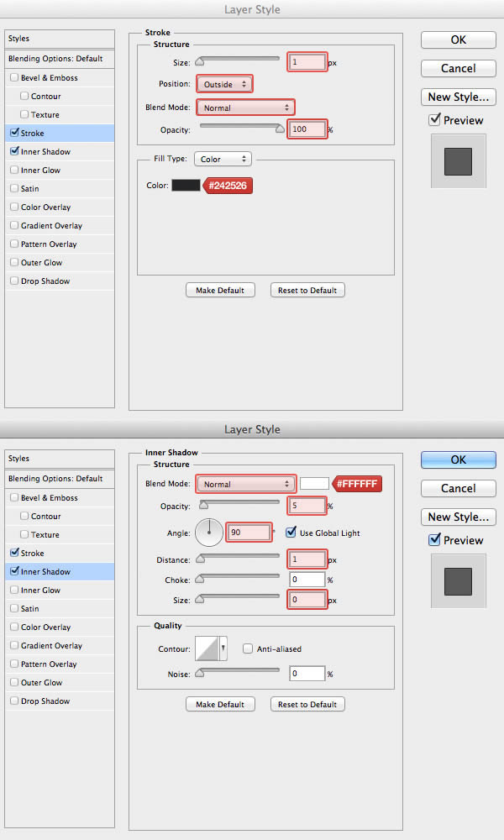Uncheck Stroke checkbox in upper dialog

[14, 133]
